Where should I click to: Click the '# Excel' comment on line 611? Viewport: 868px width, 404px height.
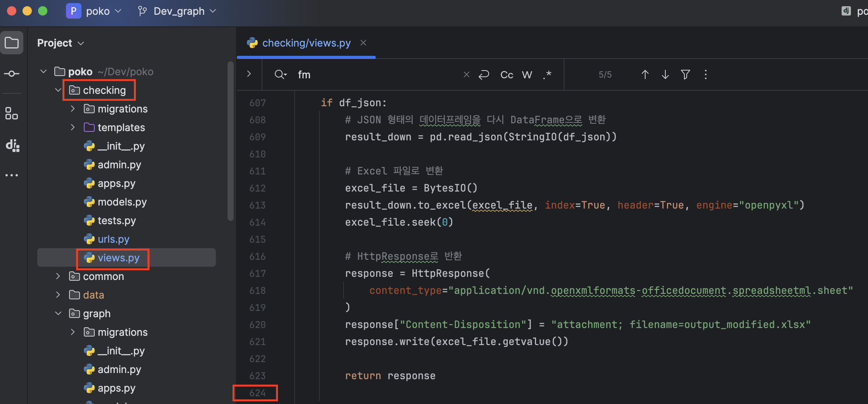(394, 171)
